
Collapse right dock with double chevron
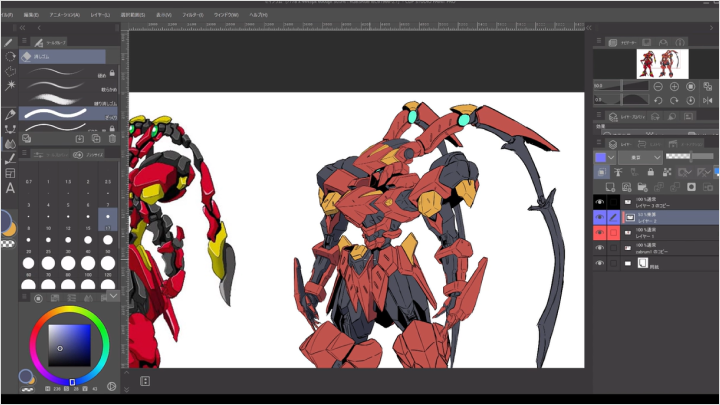(x=589, y=28)
